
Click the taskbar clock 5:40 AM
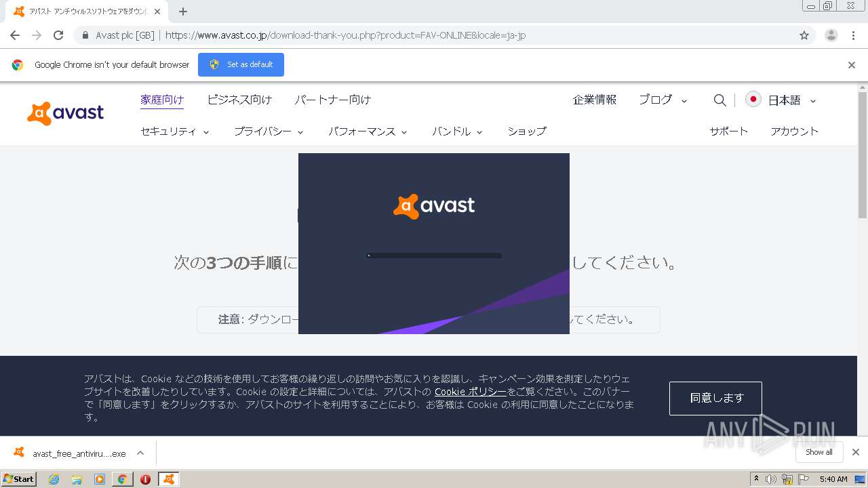tap(833, 479)
